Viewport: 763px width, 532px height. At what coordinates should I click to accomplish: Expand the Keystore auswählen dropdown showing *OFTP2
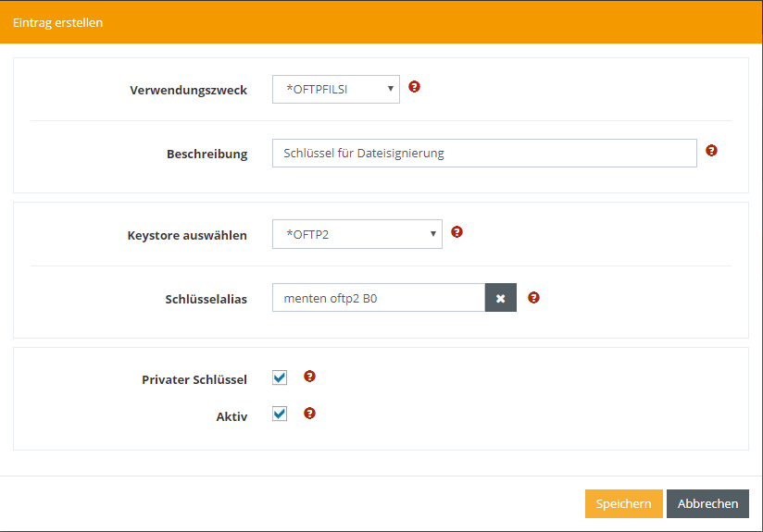356,234
